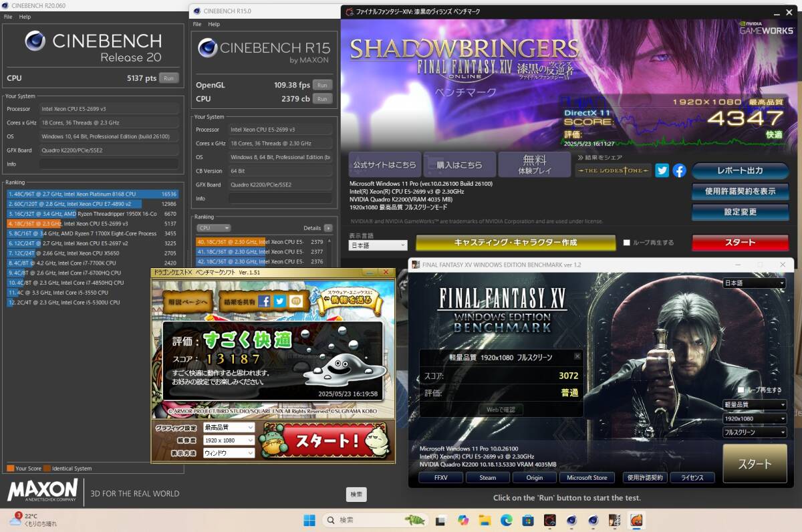This screenshot has width=802, height=532.
Task: Open The Lodestone share link
Action: pyautogui.click(x=614, y=170)
